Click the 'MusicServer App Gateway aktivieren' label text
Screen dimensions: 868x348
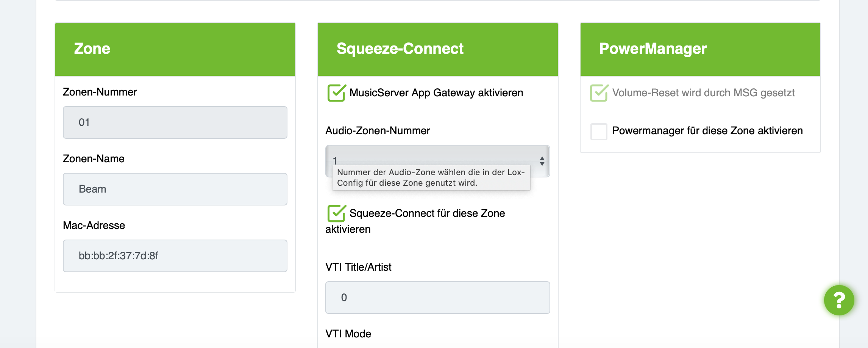pos(436,93)
